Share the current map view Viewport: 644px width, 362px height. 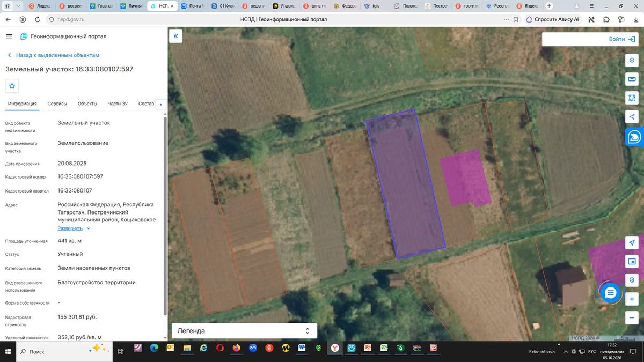click(632, 116)
